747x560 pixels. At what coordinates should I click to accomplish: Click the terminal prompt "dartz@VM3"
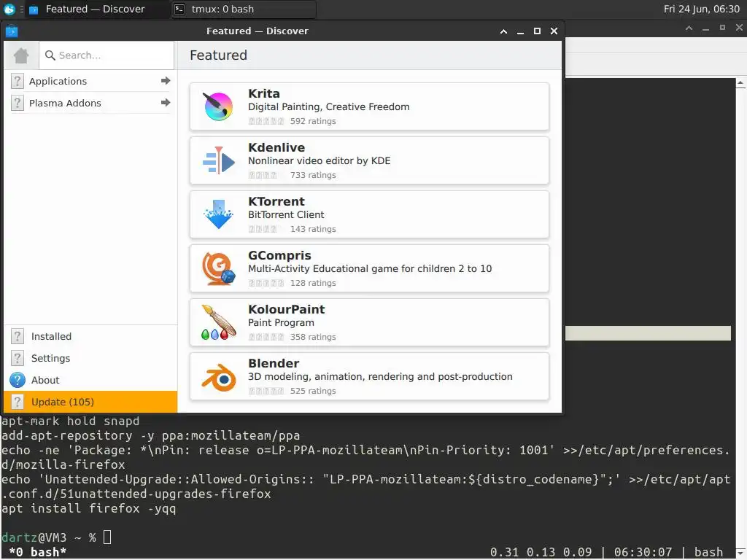coord(34,537)
